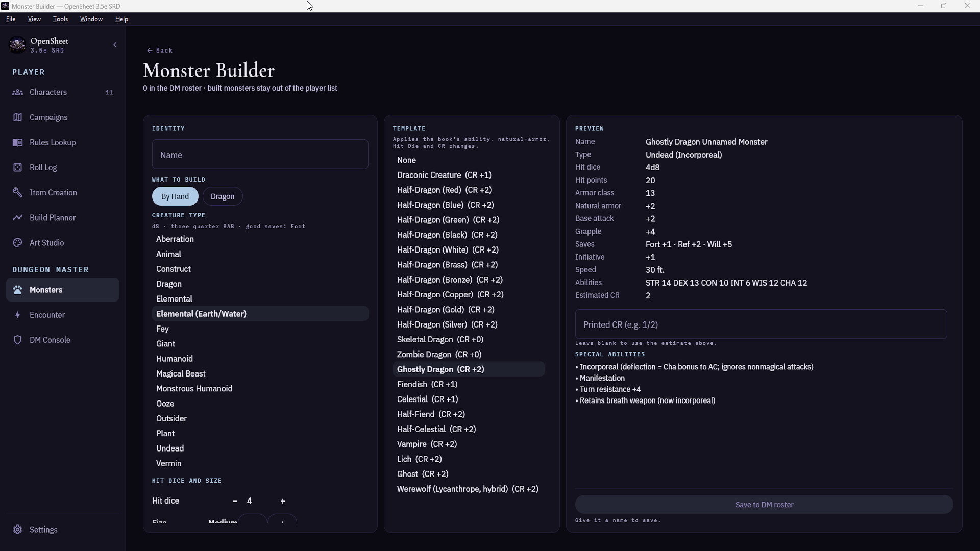
Task: Open the Art Studio palette icon
Action: tap(17, 243)
